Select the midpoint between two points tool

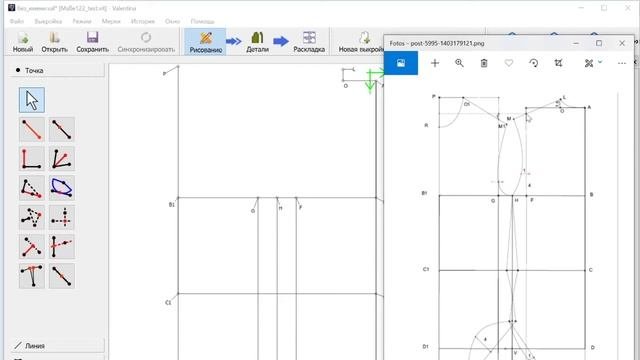click(x=62, y=276)
